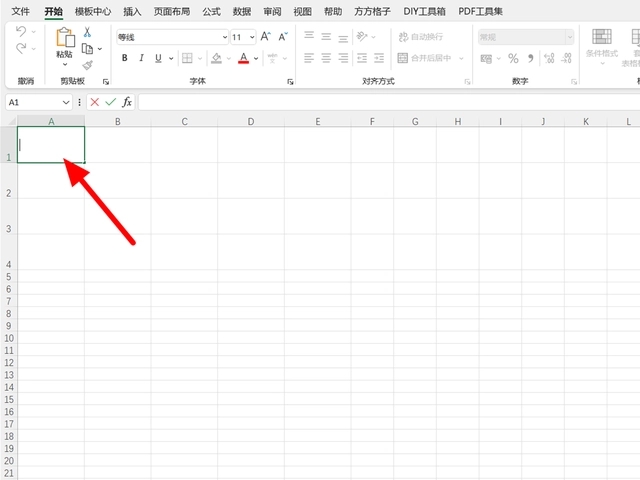Select the Format Painter brush
The image size is (640, 480).
(87, 65)
